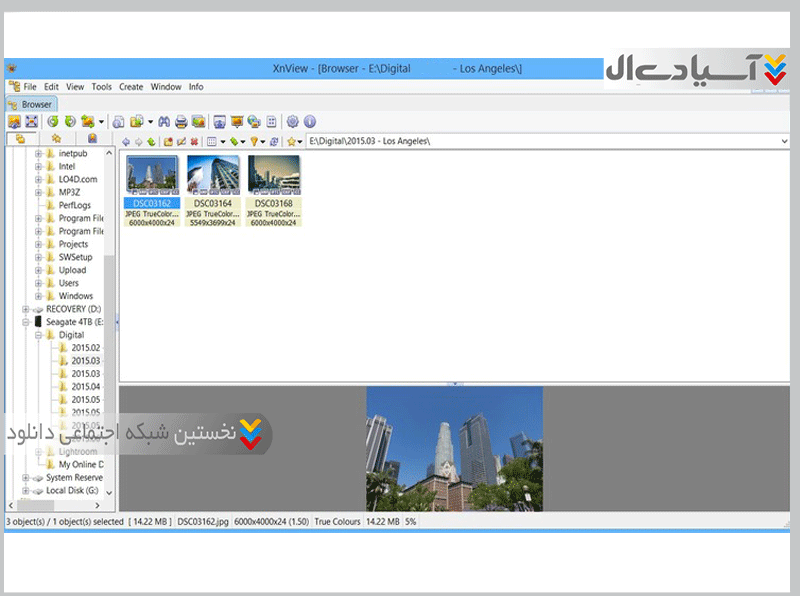Open the address path dropdown arrow

pos(783,142)
